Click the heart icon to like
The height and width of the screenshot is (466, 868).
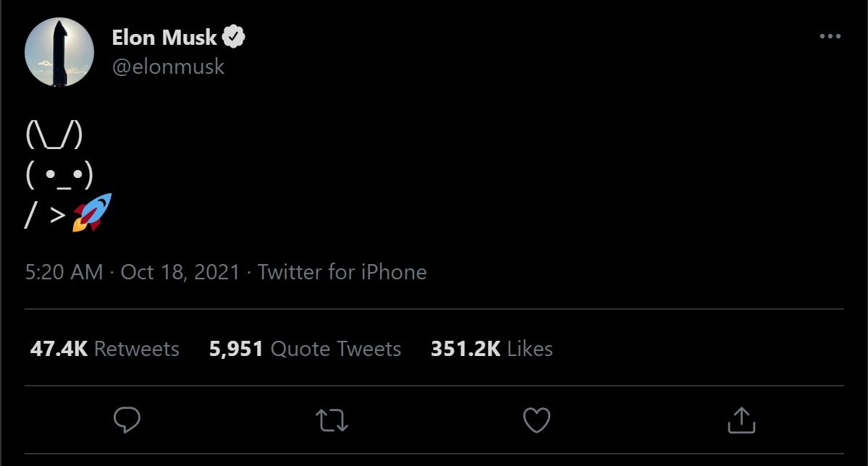537,420
